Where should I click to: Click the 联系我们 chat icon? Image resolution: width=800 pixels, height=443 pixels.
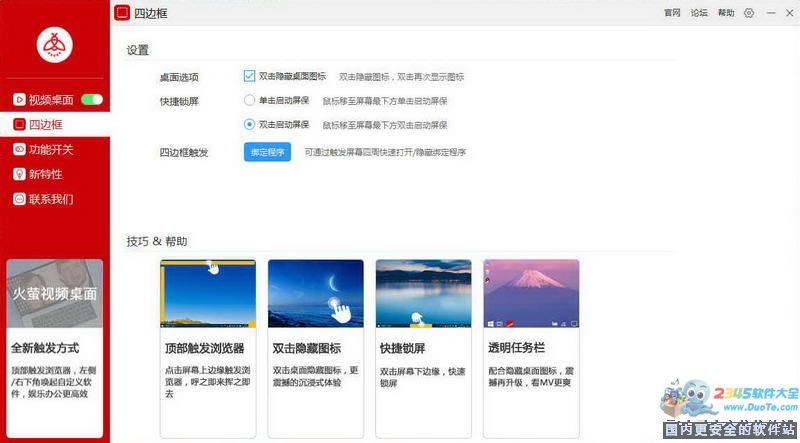click(x=19, y=199)
